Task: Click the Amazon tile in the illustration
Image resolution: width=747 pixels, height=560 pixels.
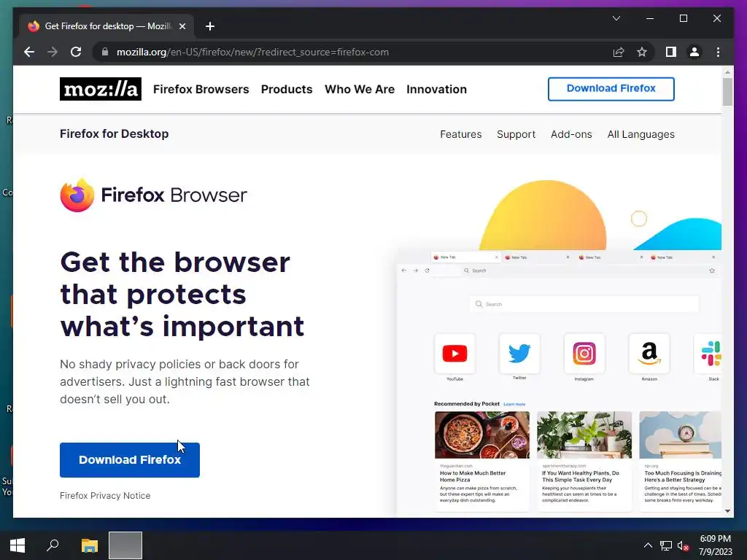Action: click(x=649, y=354)
